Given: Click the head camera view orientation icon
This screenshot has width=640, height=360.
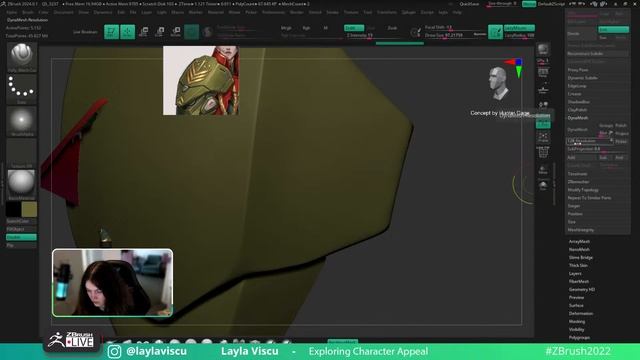Looking at the screenshot, I should point(499,83).
